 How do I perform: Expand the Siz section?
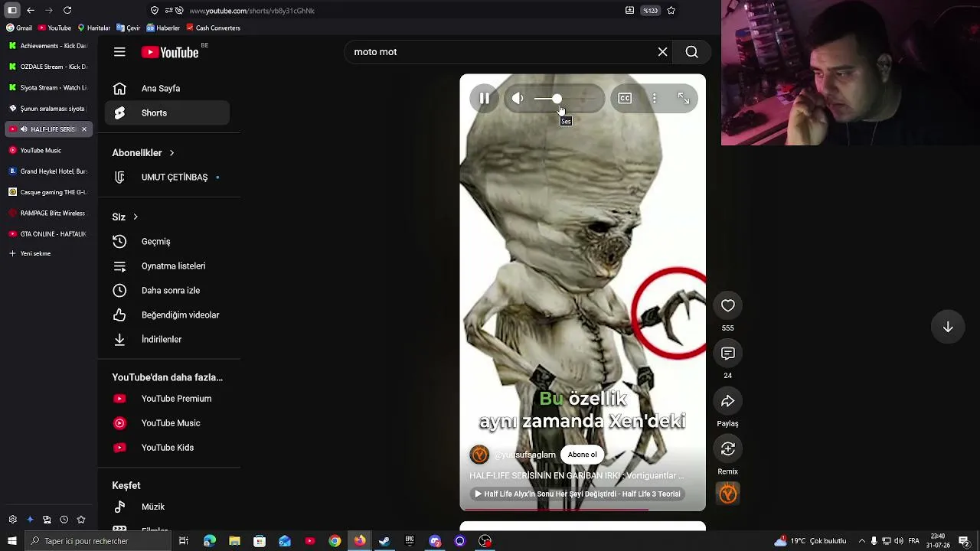(x=125, y=217)
